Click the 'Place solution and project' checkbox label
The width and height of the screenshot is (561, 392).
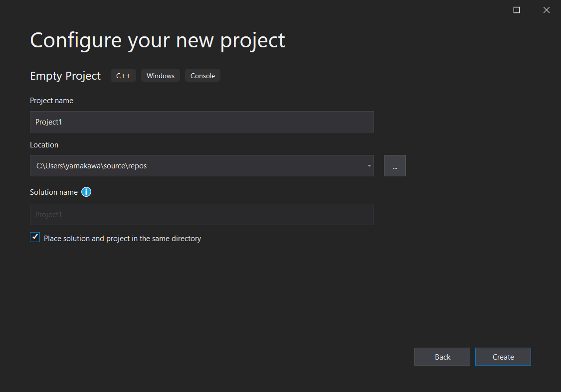(122, 239)
